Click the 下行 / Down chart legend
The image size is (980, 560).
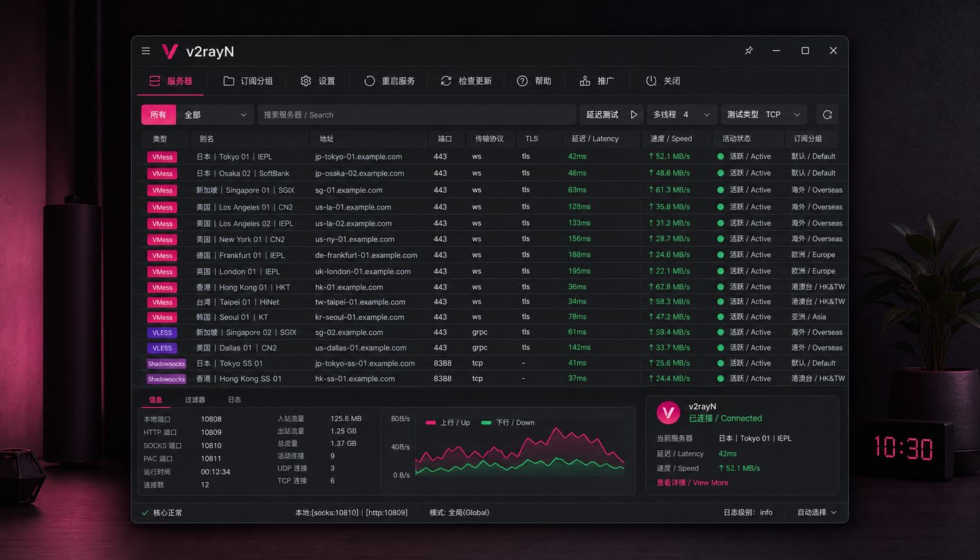click(507, 422)
